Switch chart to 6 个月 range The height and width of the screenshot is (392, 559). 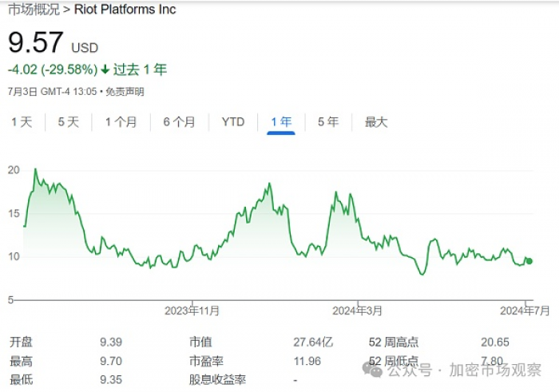coord(179,122)
